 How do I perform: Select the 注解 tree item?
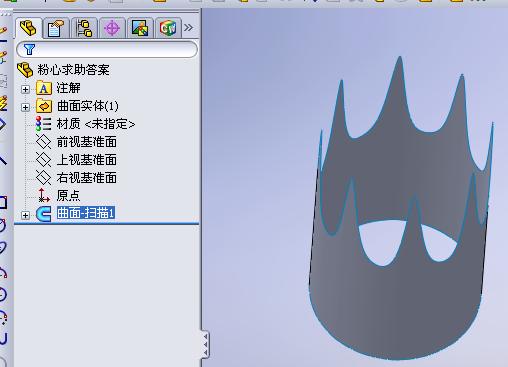coord(68,88)
